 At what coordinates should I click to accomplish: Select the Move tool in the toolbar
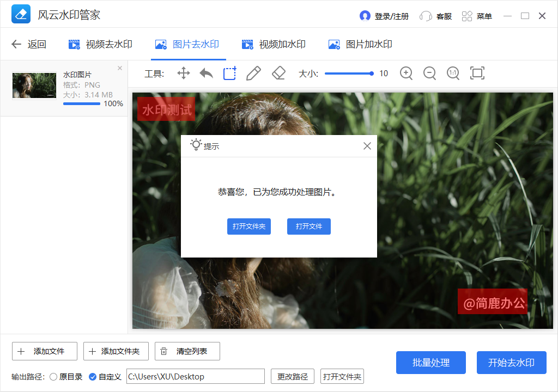pos(183,73)
